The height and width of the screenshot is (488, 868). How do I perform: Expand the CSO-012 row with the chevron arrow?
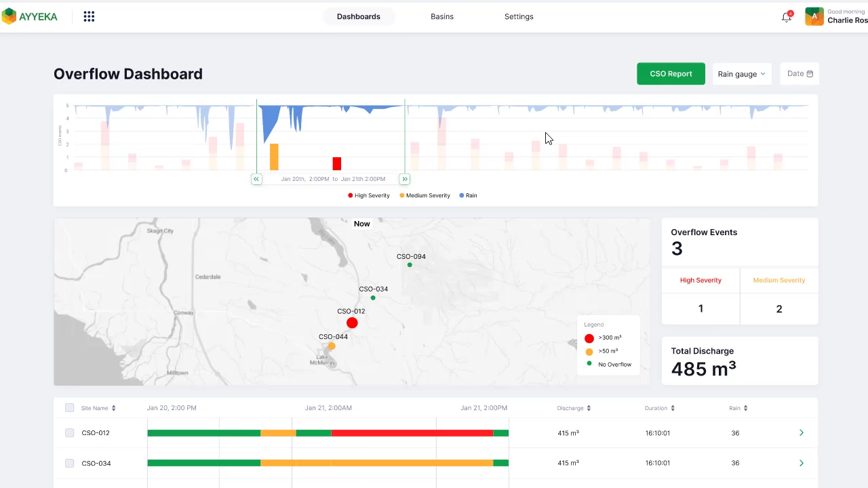802,432
